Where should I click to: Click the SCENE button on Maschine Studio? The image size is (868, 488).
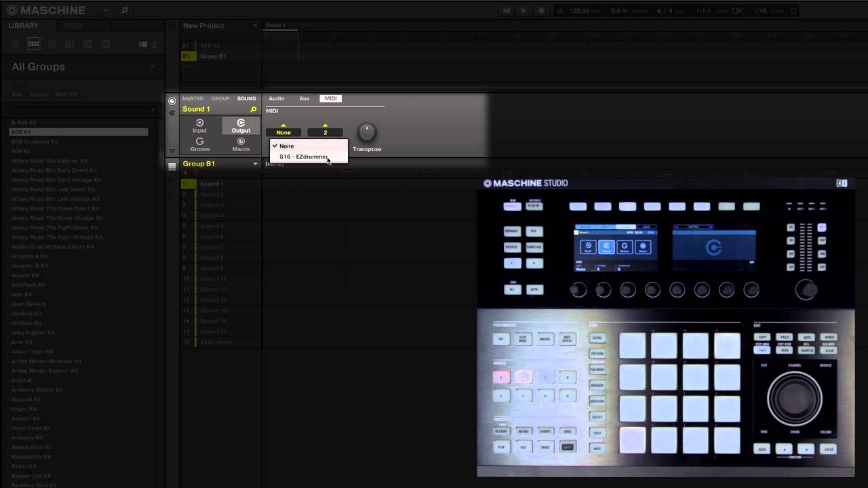[597, 338]
